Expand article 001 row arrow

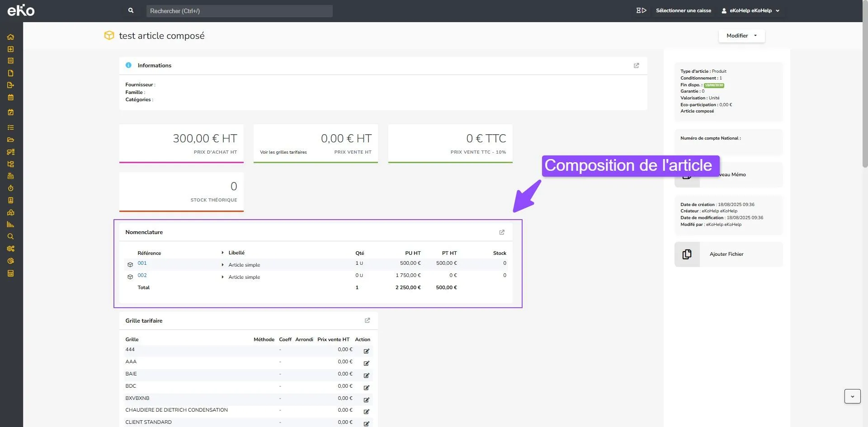[x=222, y=265]
